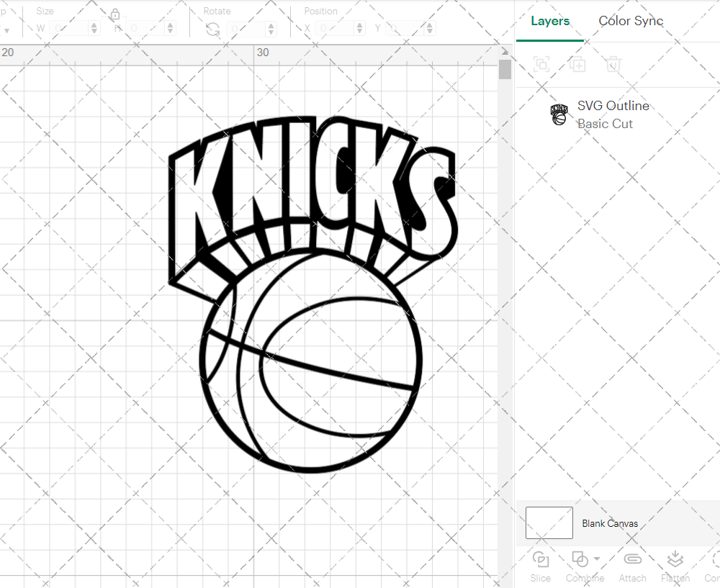Viewport: 720px width, 588px height.
Task: Select the SVG Outline layer name
Action: click(613, 106)
